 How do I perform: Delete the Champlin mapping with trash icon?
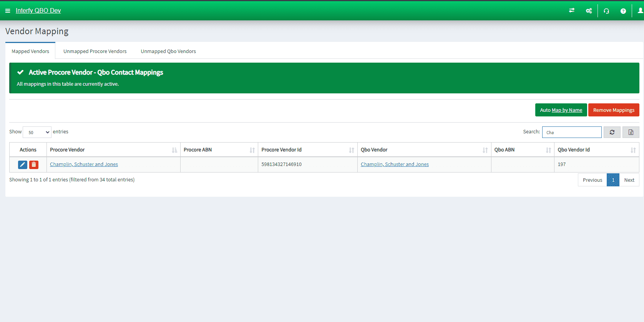point(34,164)
